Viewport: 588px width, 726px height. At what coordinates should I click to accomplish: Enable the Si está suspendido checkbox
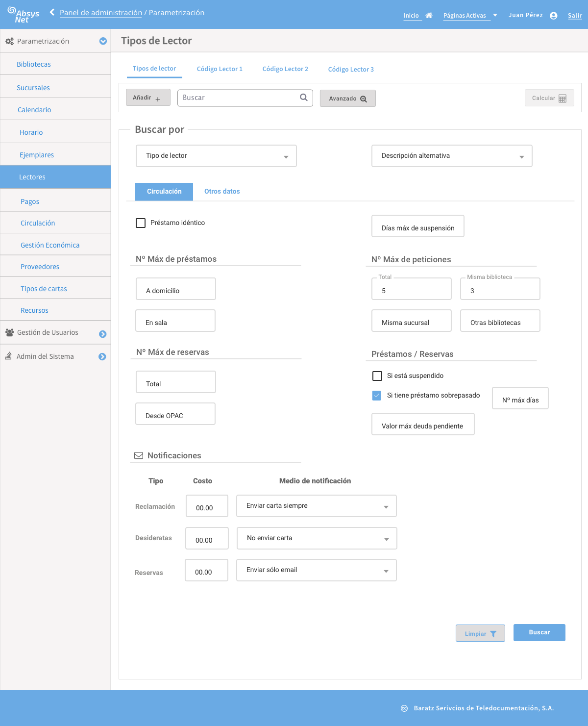pyautogui.click(x=377, y=376)
